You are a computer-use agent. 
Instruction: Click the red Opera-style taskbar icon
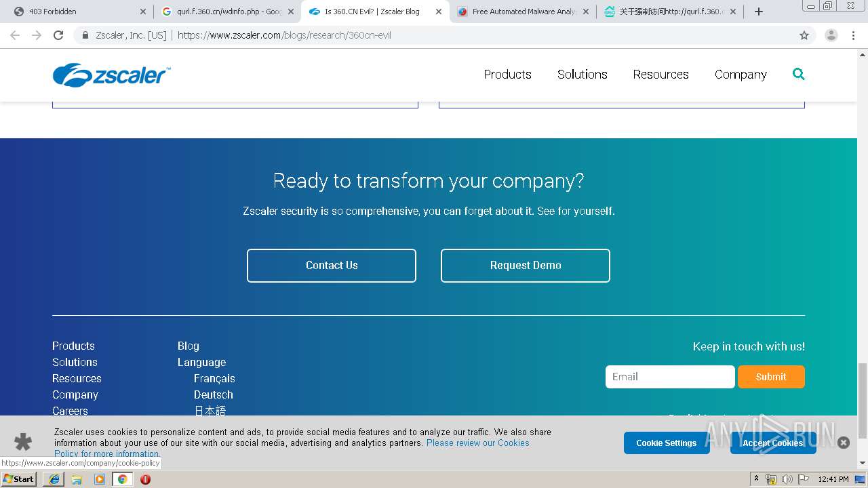145,479
